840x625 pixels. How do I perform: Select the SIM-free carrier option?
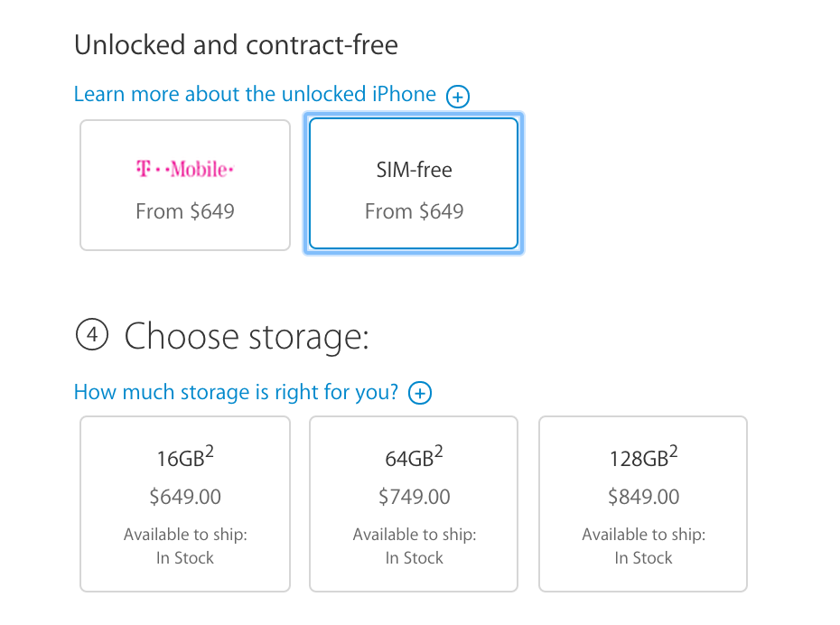tap(414, 185)
